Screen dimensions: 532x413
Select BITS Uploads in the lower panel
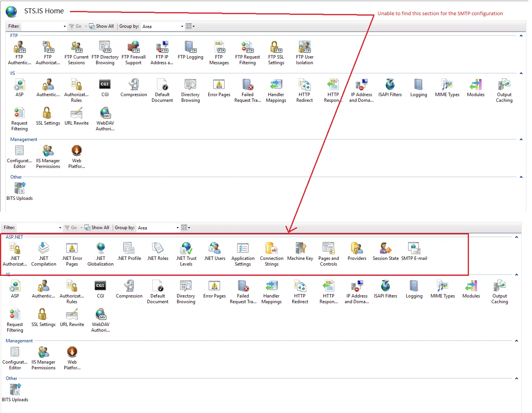[x=15, y=389]
